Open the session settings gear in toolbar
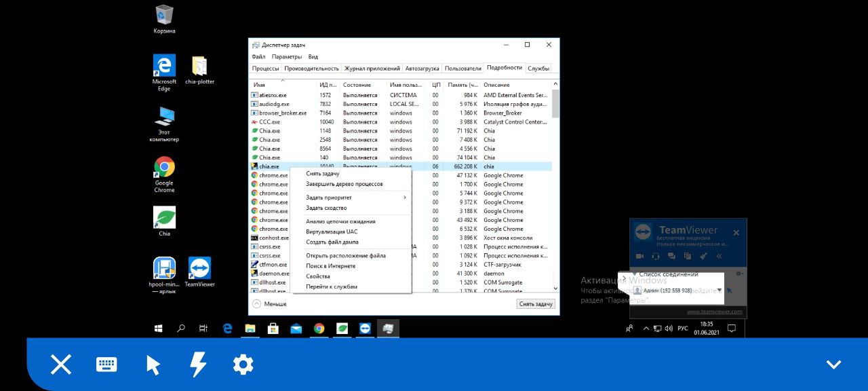This screenshot has height=391, width=868. click(243, 365)
